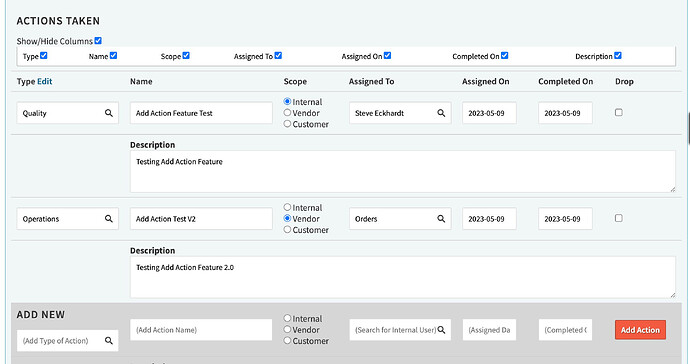Click the Orders assigned-to field
The width and height of the screenshot is (690, 364).
coord(400,219)
